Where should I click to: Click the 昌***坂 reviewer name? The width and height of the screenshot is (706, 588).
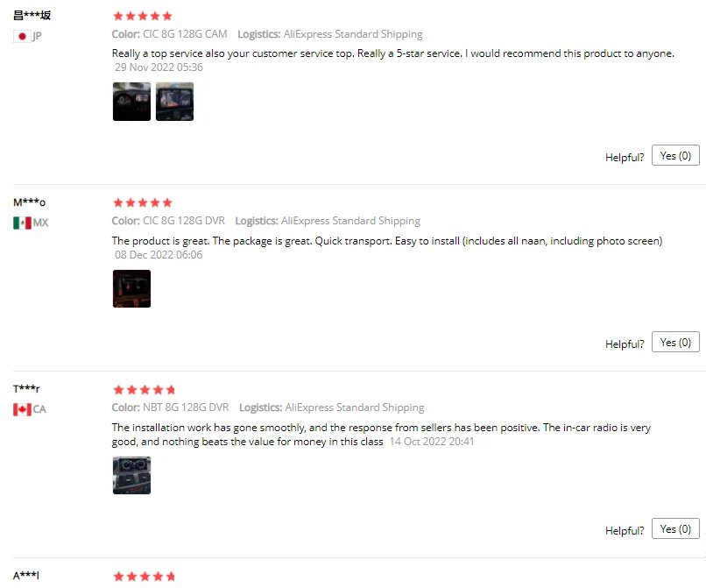pos(32,15)
